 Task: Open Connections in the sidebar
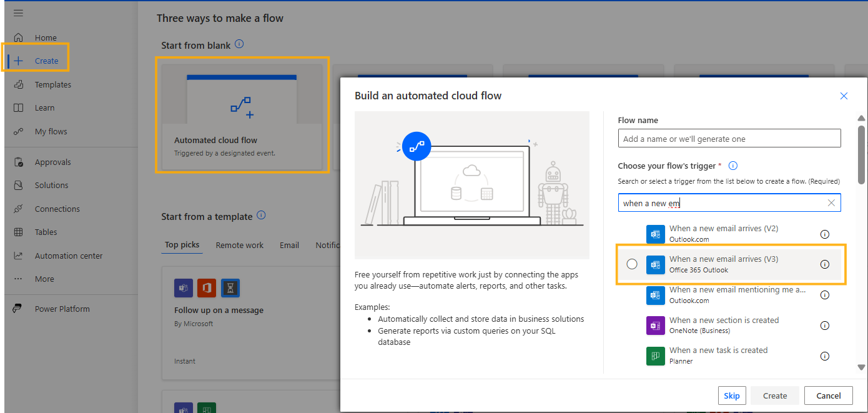(57, 209)
